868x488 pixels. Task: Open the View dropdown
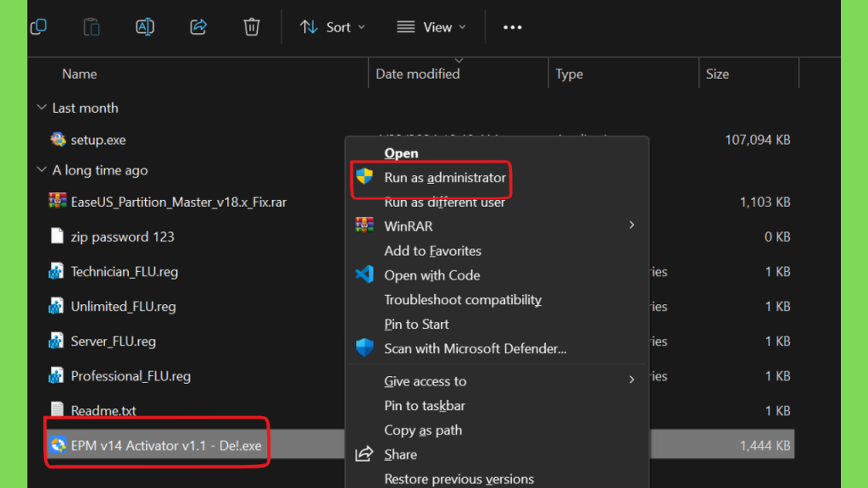click(431, 27)
